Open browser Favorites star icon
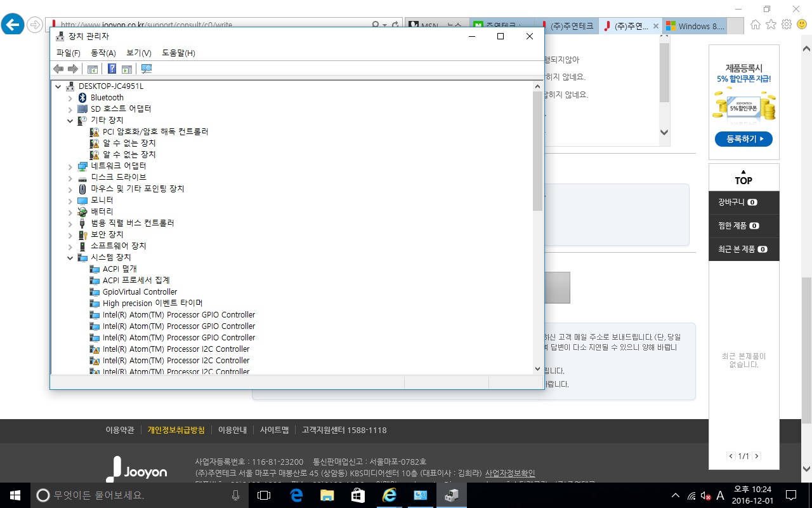The width and height of the screenshot is (812, 508). [x=771, y=25]
